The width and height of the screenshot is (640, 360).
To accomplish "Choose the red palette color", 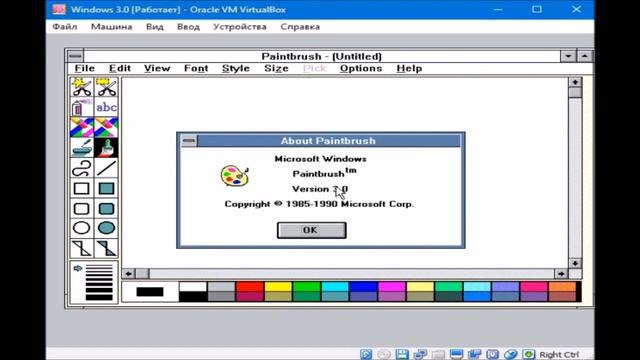I will 249,287.
